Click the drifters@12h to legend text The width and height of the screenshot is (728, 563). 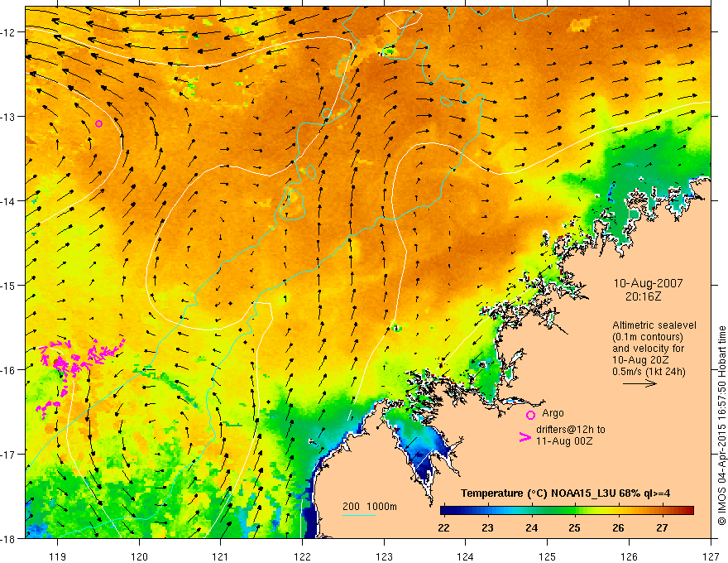(x=571, y=429)
